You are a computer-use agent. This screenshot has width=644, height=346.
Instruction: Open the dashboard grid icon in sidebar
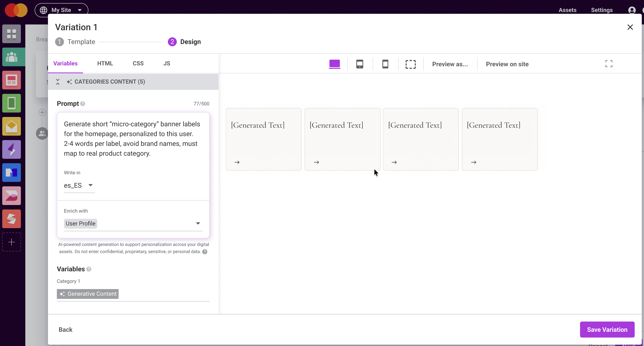(12, 34)
